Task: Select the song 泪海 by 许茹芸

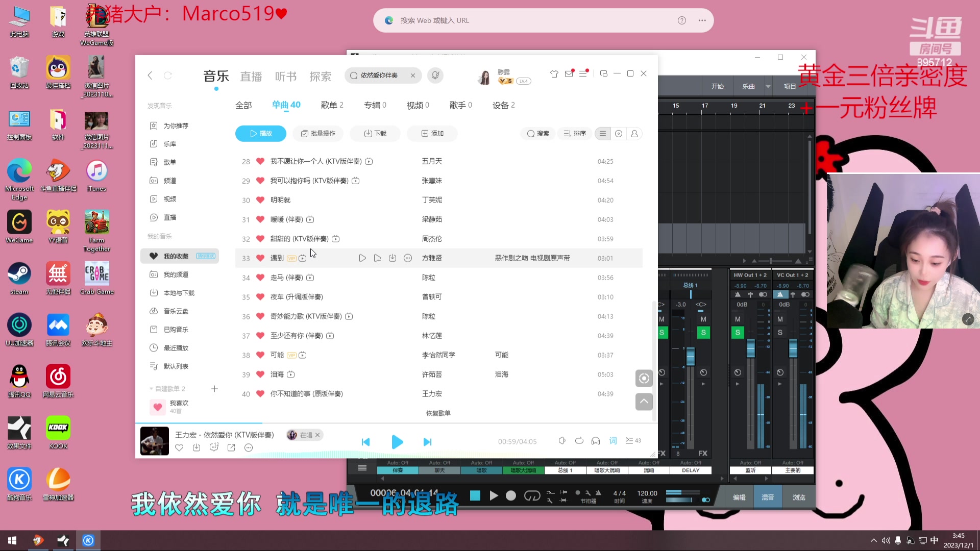Action: [278, 374]
